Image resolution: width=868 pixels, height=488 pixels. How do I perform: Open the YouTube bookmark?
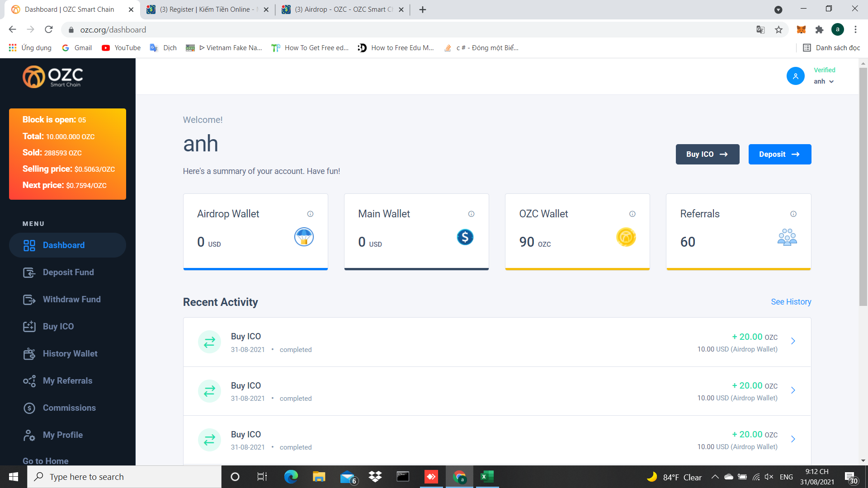coord(121,48)
